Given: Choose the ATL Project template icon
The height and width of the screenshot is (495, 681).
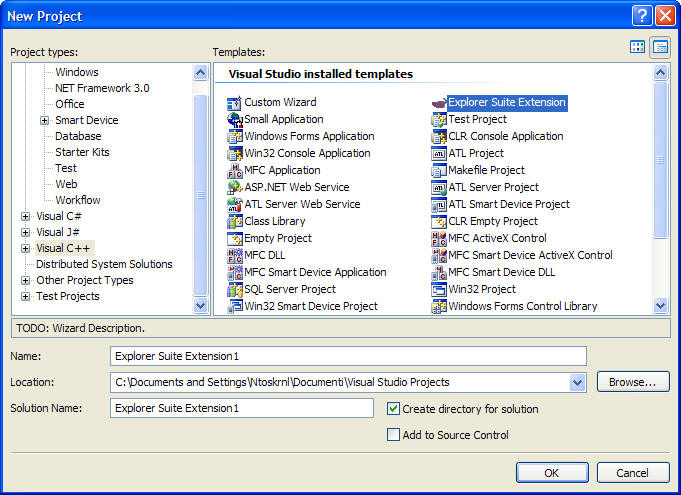Looking at the screenshot, I should [x=439, y=153].
